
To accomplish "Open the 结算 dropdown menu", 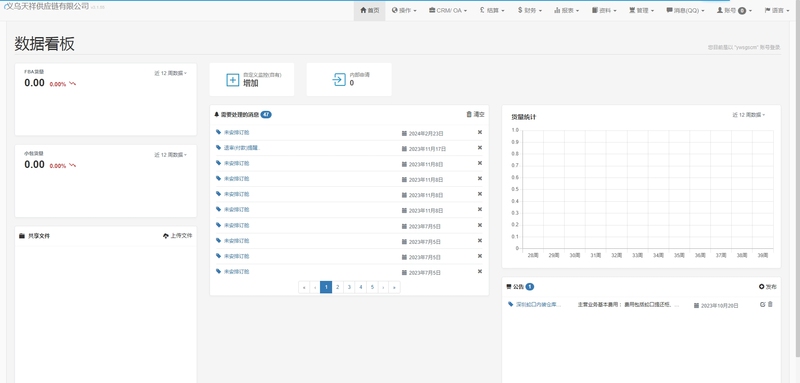I will point(492,10).
